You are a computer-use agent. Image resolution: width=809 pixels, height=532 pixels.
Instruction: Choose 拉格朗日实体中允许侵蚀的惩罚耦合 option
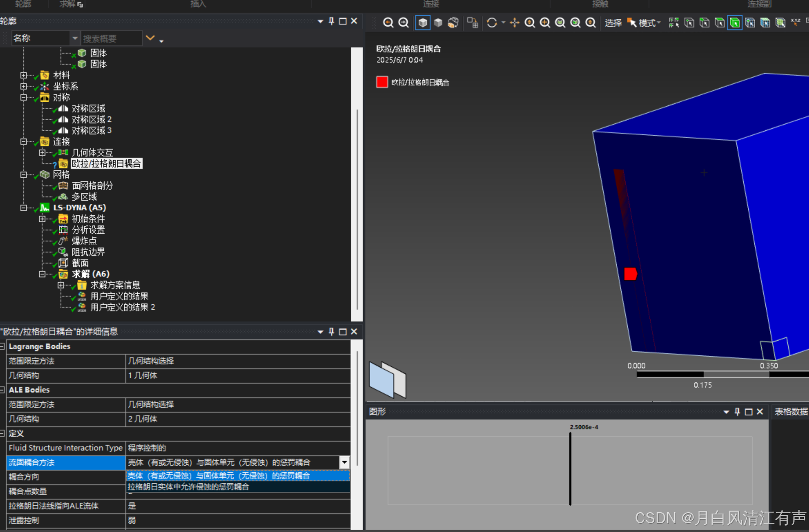[x=238, y=487]
